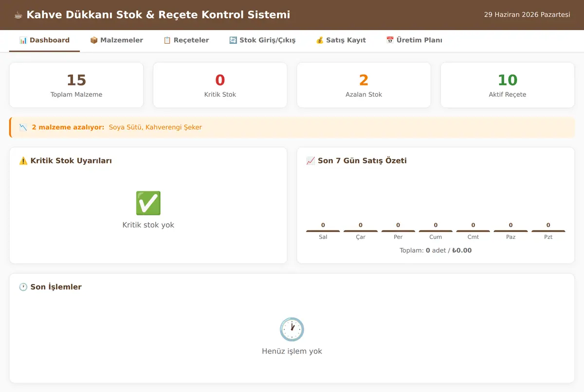
Task: Click the Cum bar in sales chart
Action: pos(436,231)
